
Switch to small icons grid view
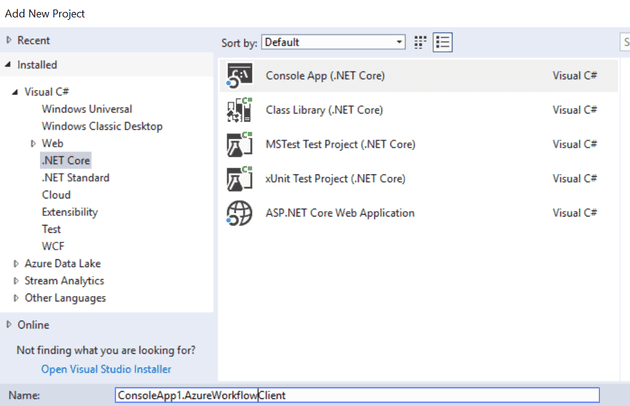[x=420, y=42]
